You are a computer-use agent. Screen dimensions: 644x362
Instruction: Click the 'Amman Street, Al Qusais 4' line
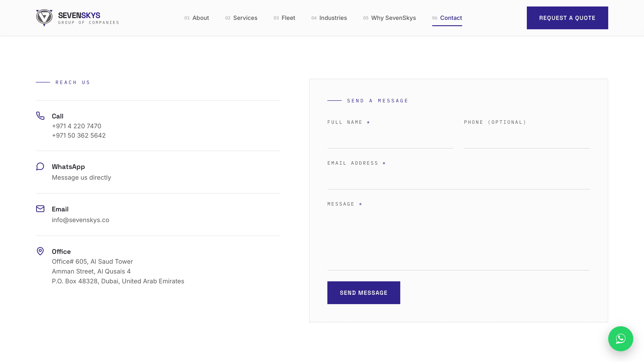tap(91, 271)
